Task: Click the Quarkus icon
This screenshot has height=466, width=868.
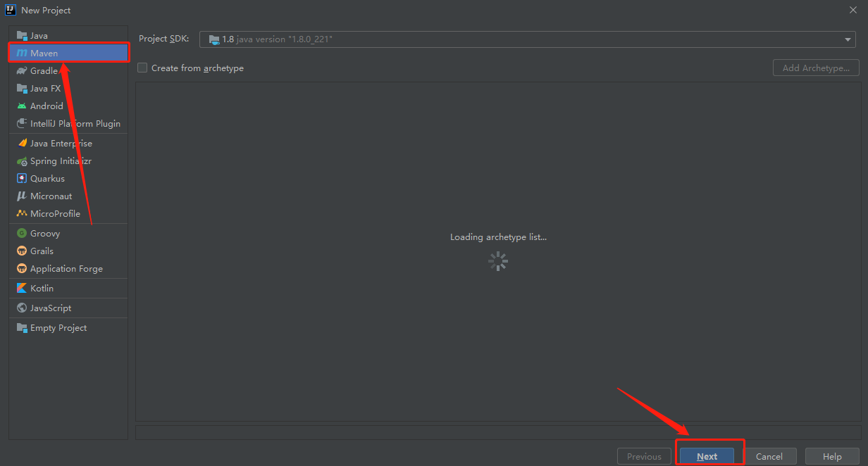Action: coord(22,178)
